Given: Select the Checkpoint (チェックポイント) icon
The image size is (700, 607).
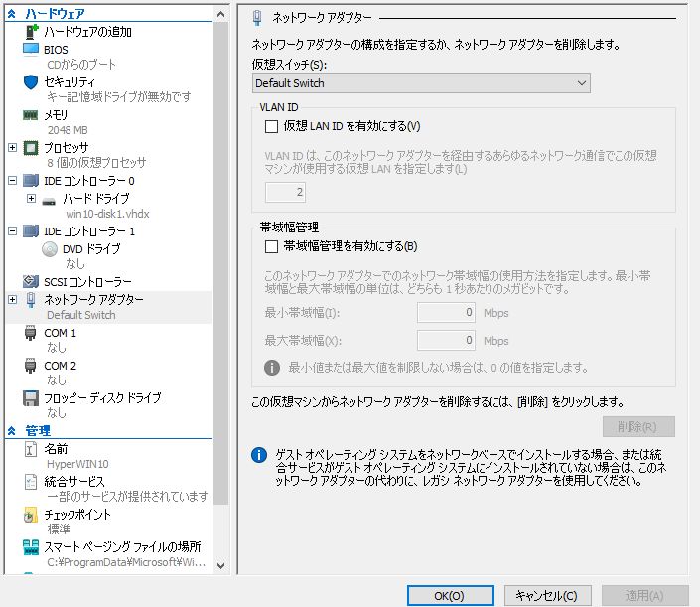Looking at the screenshot, I should tap(31, 515).
